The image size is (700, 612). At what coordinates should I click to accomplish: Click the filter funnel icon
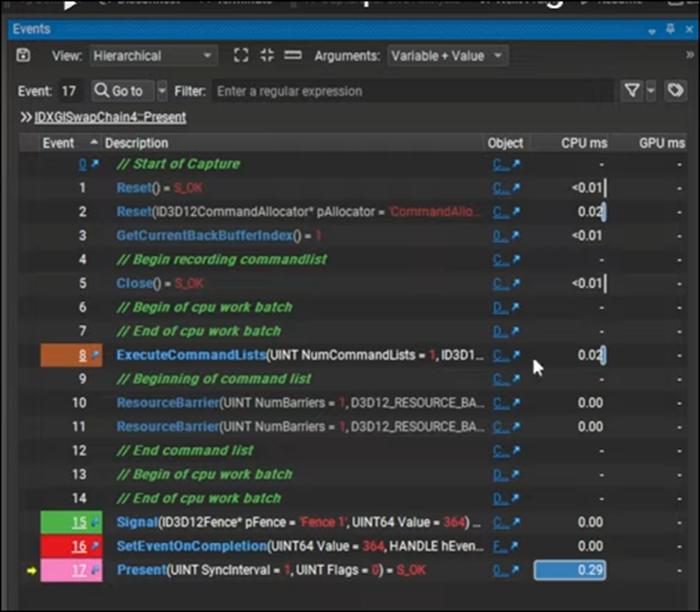[632, 91]
